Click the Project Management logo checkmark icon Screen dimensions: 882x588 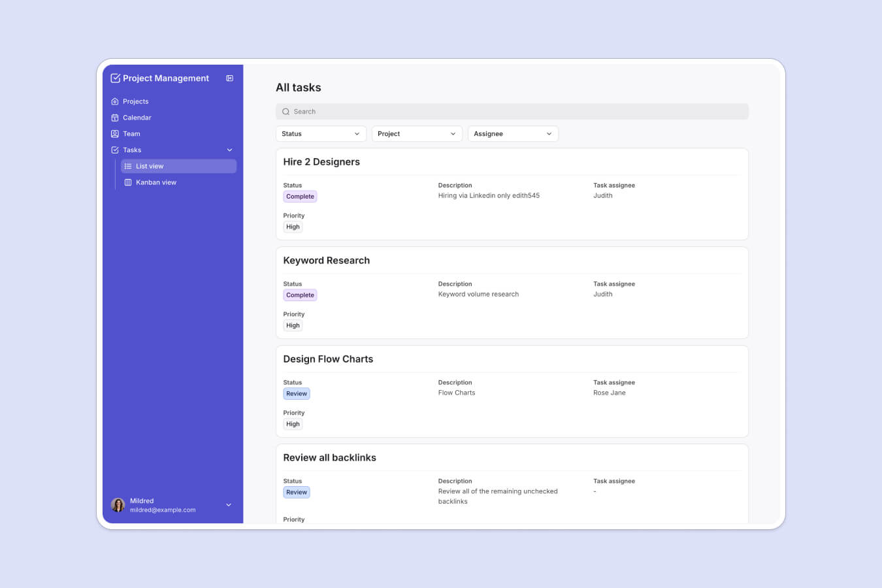[x=116, y=78]
